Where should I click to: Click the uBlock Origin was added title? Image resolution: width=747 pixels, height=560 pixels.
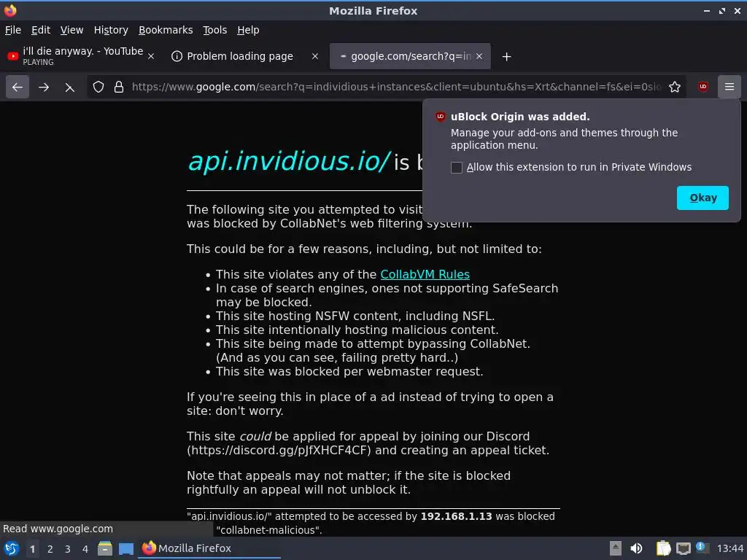click(520, 117)
